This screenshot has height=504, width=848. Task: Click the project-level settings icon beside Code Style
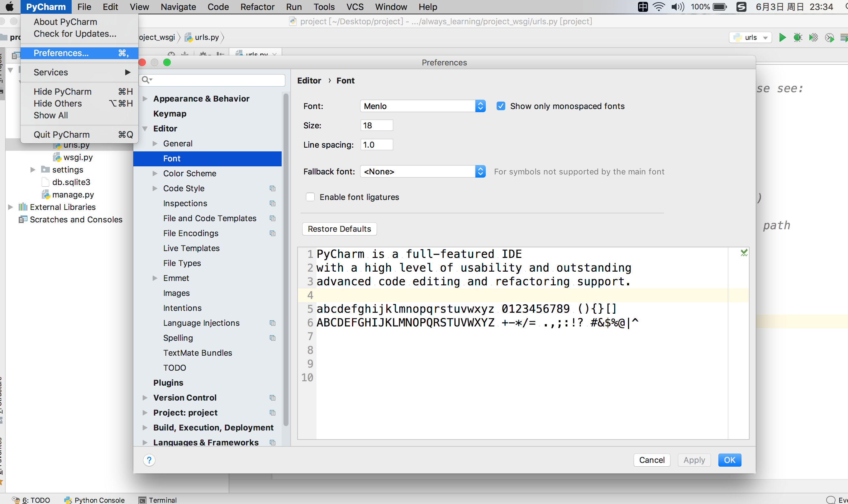pyautogui.click(x=272, y=188)
